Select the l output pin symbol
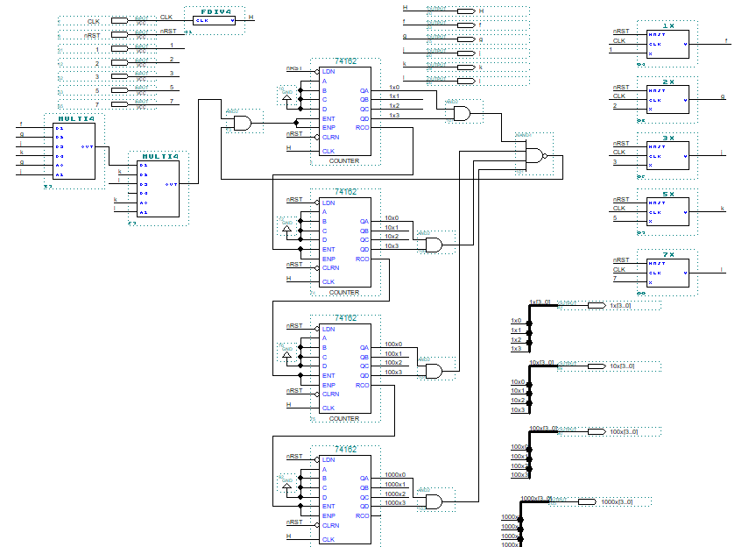The width and height of the screenshot is (756, 547). [x=466, y=81]
